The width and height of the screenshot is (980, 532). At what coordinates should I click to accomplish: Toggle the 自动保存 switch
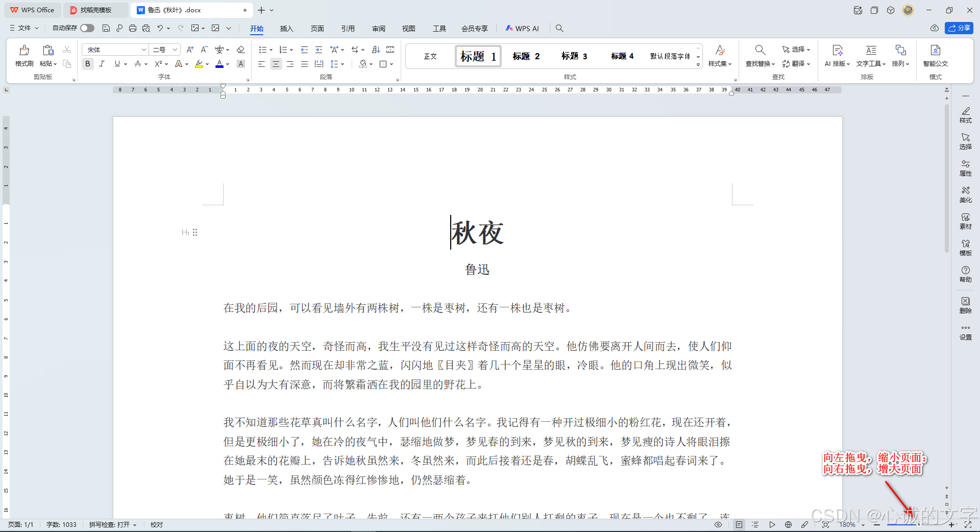click(x=87, y=28)
